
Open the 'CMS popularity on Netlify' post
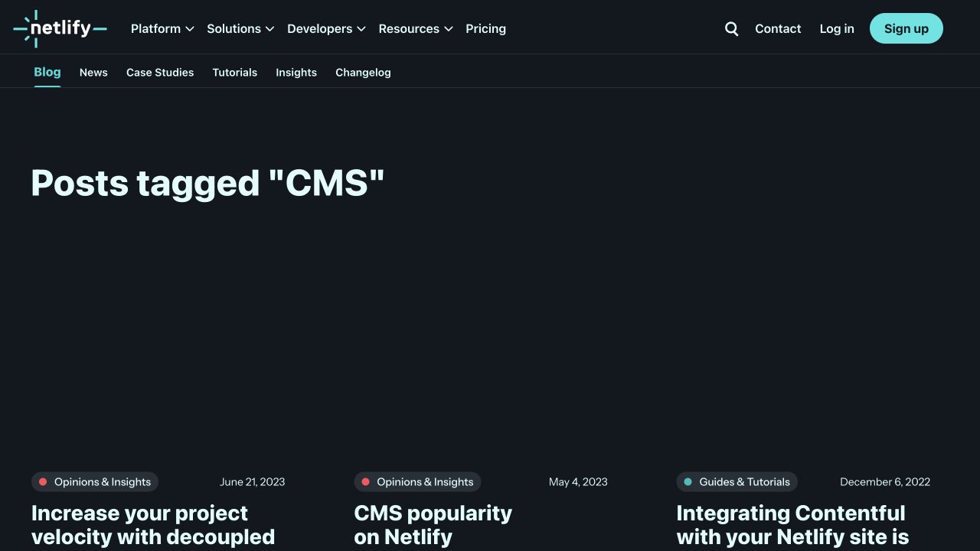(433, 525)
